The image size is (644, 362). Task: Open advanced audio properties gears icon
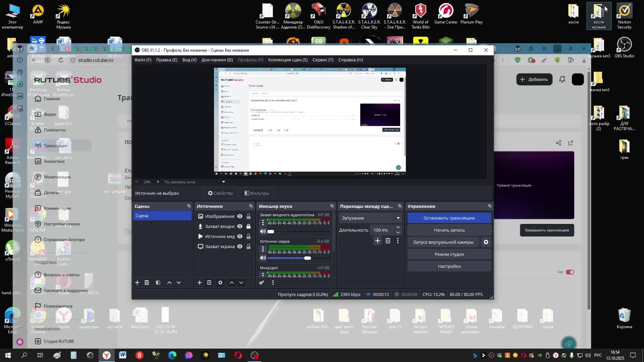(x=262, y=283)
